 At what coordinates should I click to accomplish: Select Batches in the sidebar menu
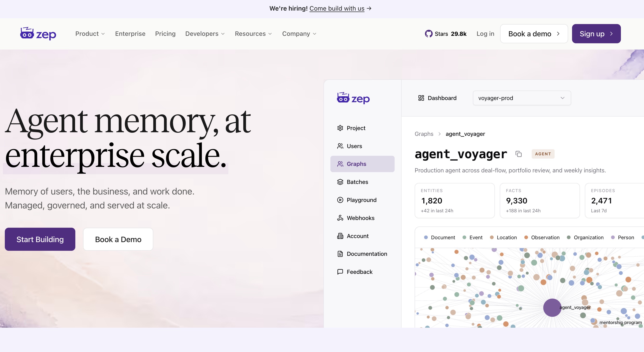tap(362, 182)
